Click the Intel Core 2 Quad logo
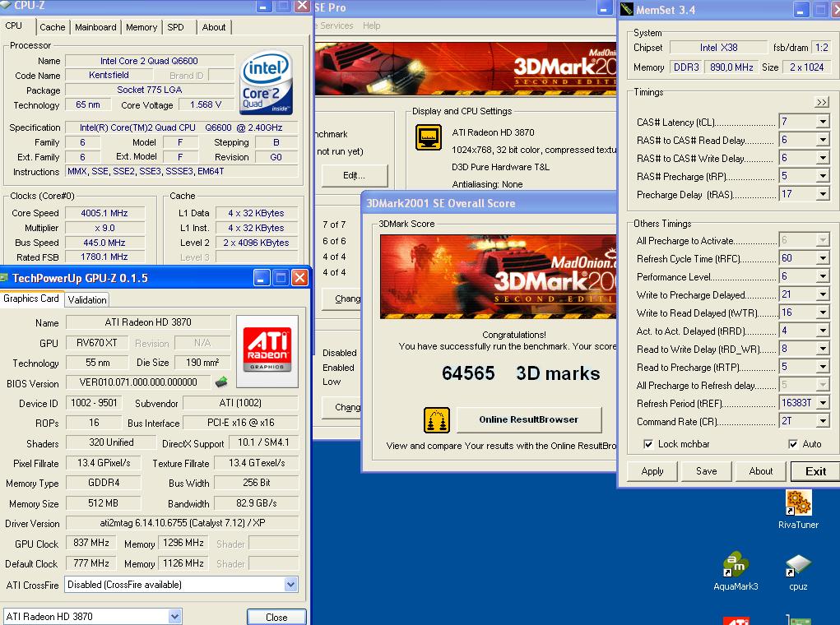840x625 pixels. coord(267,82)
